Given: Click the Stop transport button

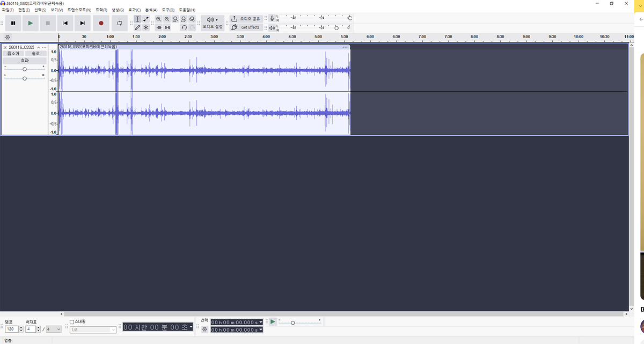Looking at the screenshot, I should point(48,23).
